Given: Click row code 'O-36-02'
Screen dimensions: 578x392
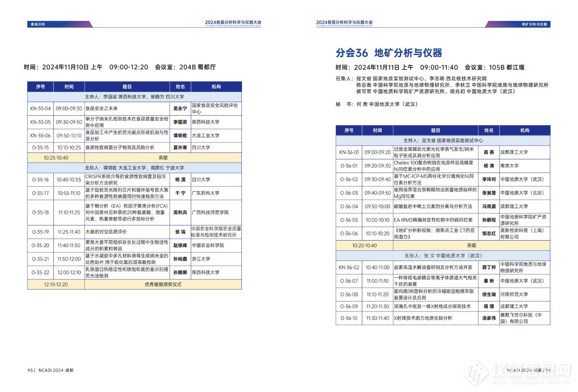Looking at the screenshot, I should coord(349,179).
